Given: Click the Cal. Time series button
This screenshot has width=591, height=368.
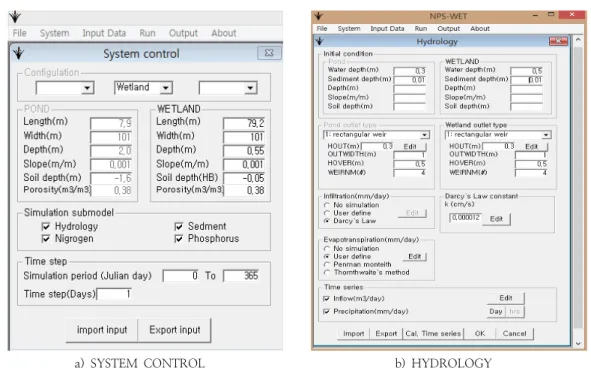Looking at the screenshot, I should [x=433, y=334].
